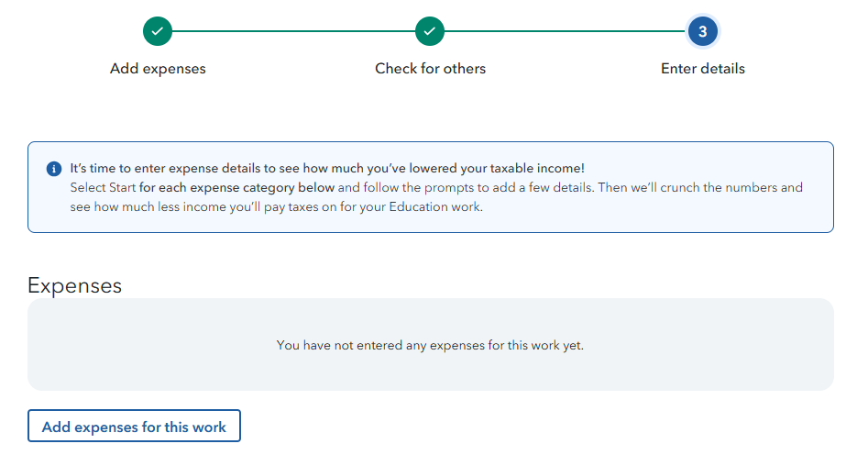Viewport: 868px width, 455px height.
Task: Select the 'Enter details' step label
Action: point(702,69)
